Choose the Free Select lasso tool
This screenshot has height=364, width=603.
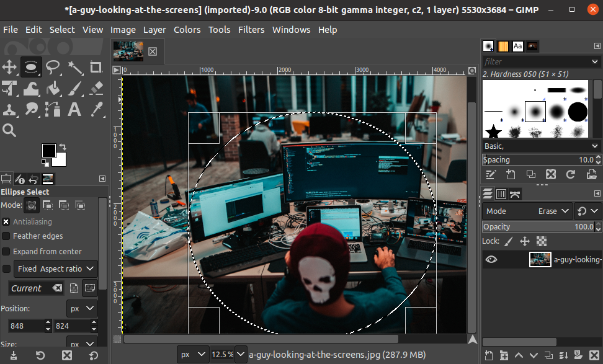click(x=53, y=67)
